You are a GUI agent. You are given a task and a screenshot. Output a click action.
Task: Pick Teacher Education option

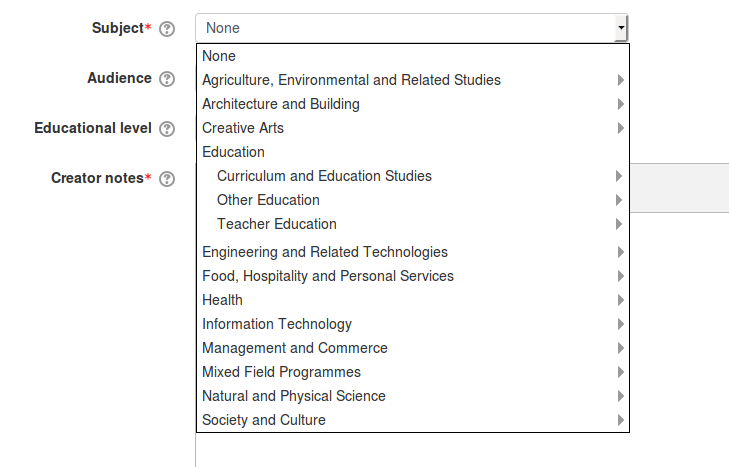(413, 224)
